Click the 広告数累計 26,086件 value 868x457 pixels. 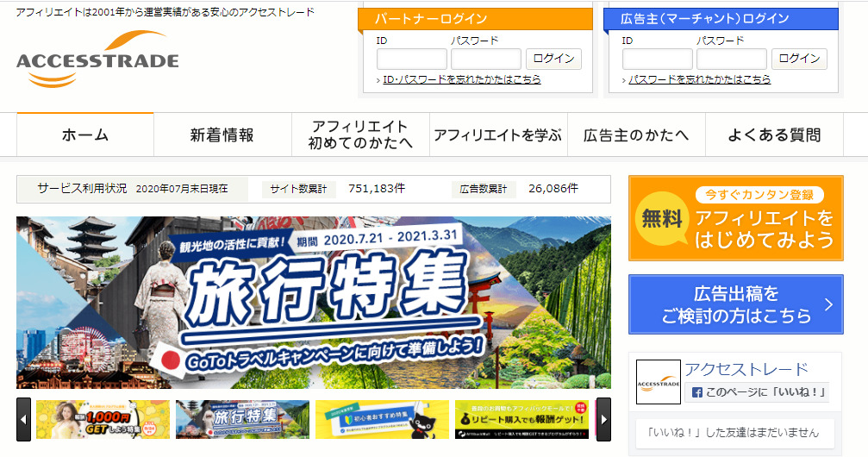coord(553,189)
